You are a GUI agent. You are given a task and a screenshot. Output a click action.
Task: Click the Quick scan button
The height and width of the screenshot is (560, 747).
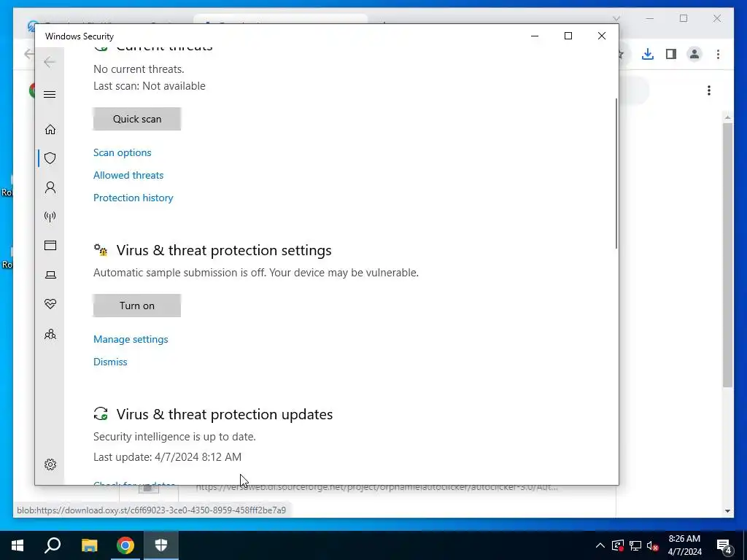click(136, 119)
